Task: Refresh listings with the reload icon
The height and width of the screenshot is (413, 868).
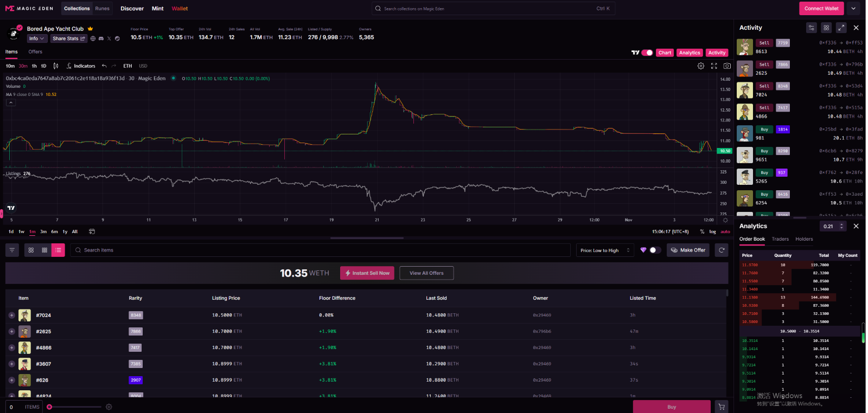Action: click(722, 250)
